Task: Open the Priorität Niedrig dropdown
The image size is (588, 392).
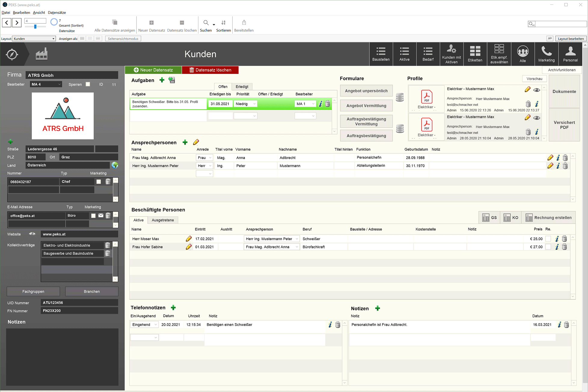Action: pos(246,104)
